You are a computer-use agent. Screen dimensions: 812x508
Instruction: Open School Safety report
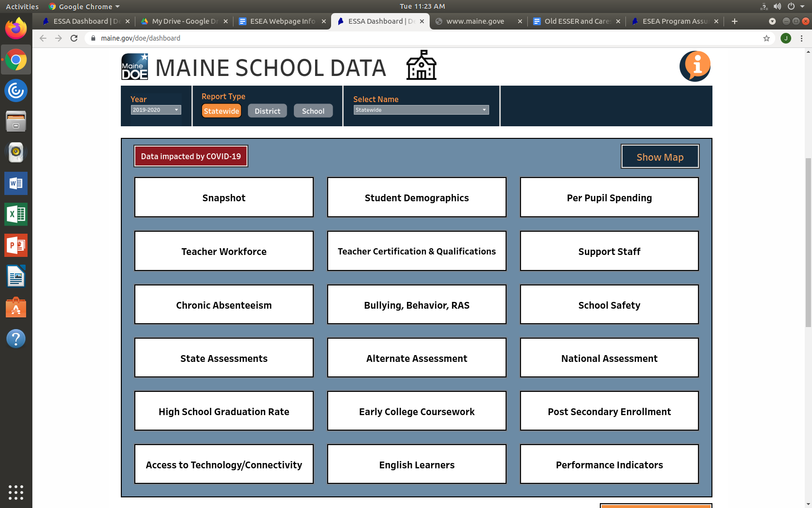[609, 305]
